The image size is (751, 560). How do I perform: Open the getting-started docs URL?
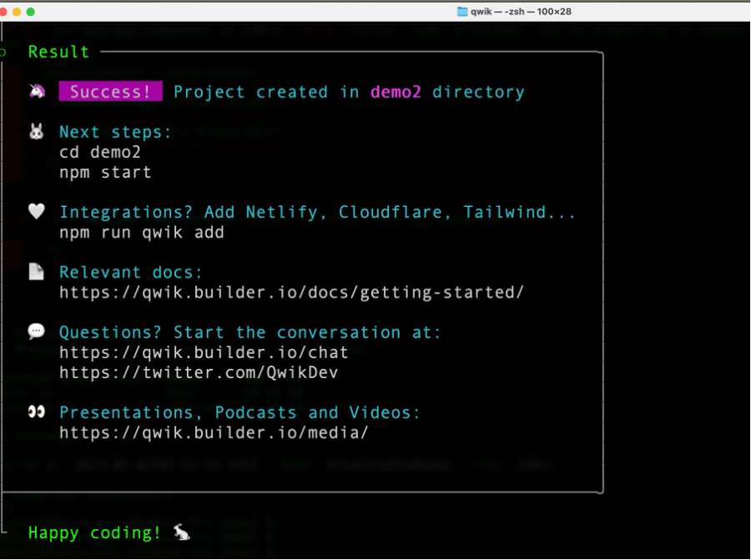[291, 292]
